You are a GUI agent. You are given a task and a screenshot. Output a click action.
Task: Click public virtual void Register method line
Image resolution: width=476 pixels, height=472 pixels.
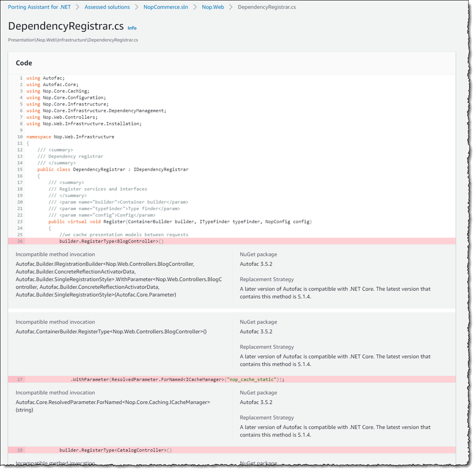[x=180, y=222]
